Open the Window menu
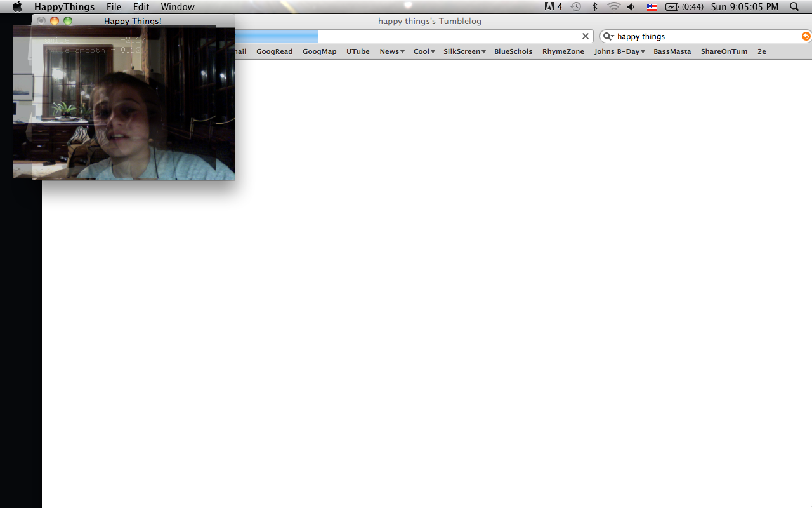This screenshot has height=508, width=812. (x=178, y=7)
